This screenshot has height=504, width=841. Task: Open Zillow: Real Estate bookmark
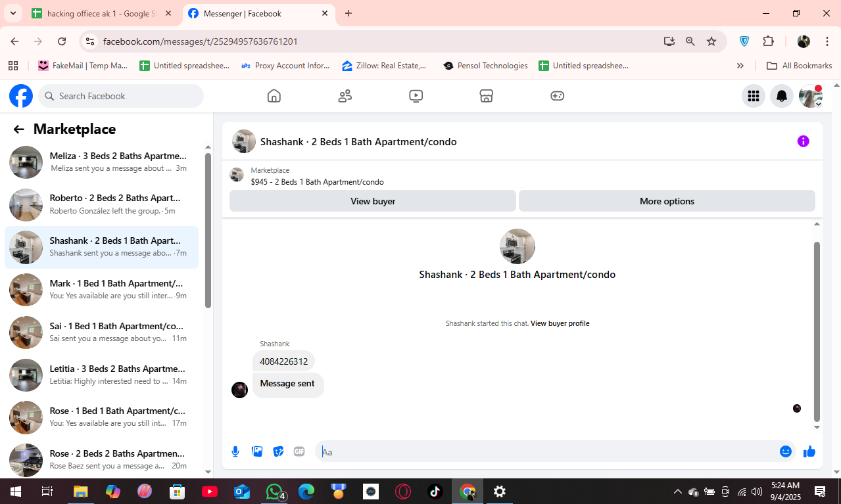(384, 66)
